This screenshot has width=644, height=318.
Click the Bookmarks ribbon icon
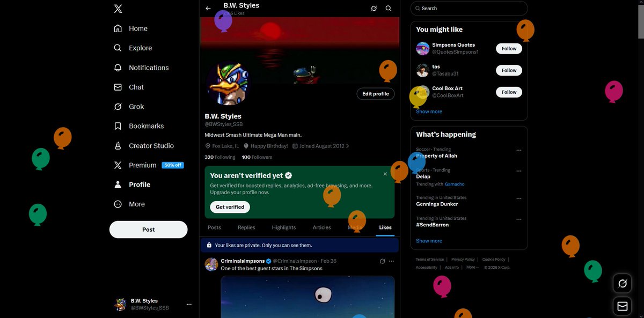tap(118, 126)
